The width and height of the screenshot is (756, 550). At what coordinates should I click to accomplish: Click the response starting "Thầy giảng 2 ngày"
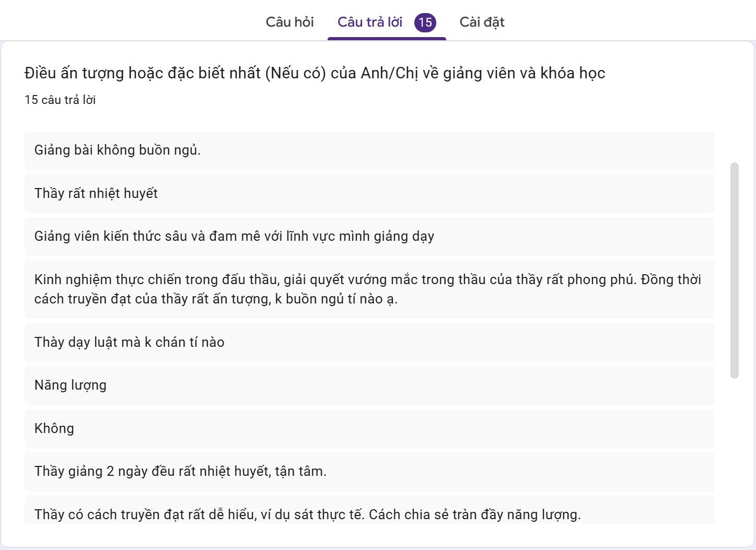click(x=180, y=472)
